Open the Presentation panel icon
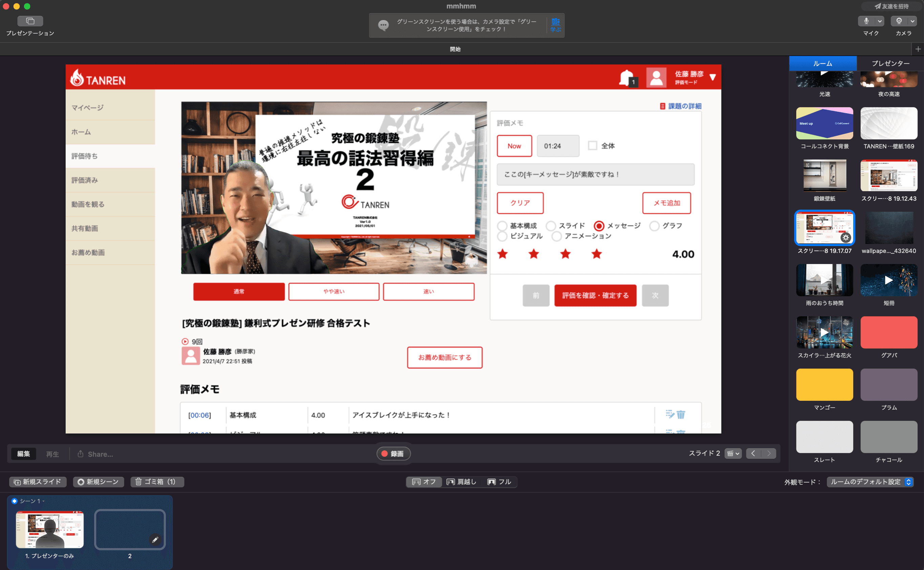Image resolution: width=924 pixels, height=570 pixels. (x=30, y=21)
